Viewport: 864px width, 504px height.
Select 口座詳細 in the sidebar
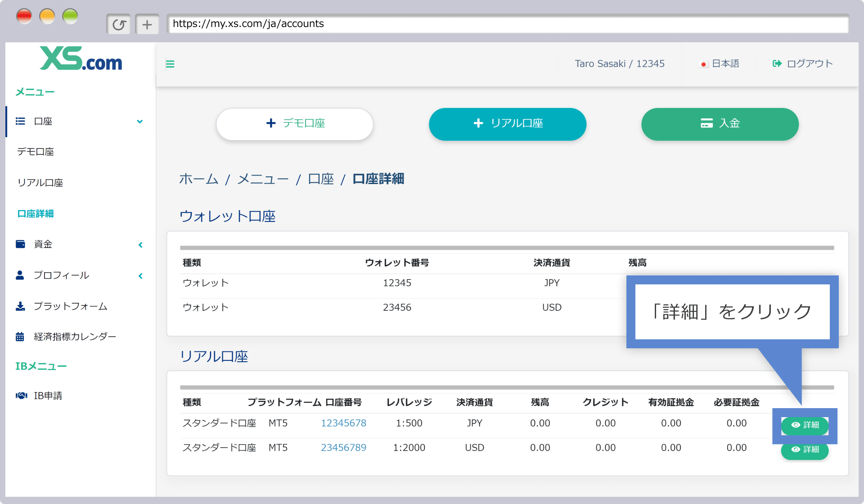tap(36, 214)
